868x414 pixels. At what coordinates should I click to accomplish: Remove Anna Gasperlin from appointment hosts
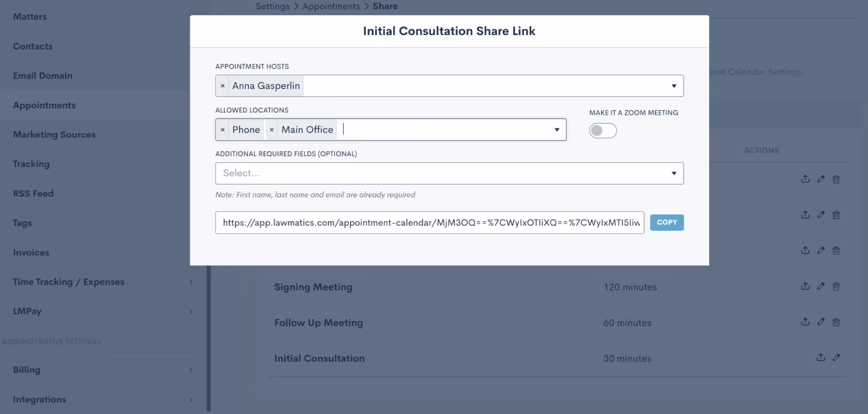pos(222,86)
